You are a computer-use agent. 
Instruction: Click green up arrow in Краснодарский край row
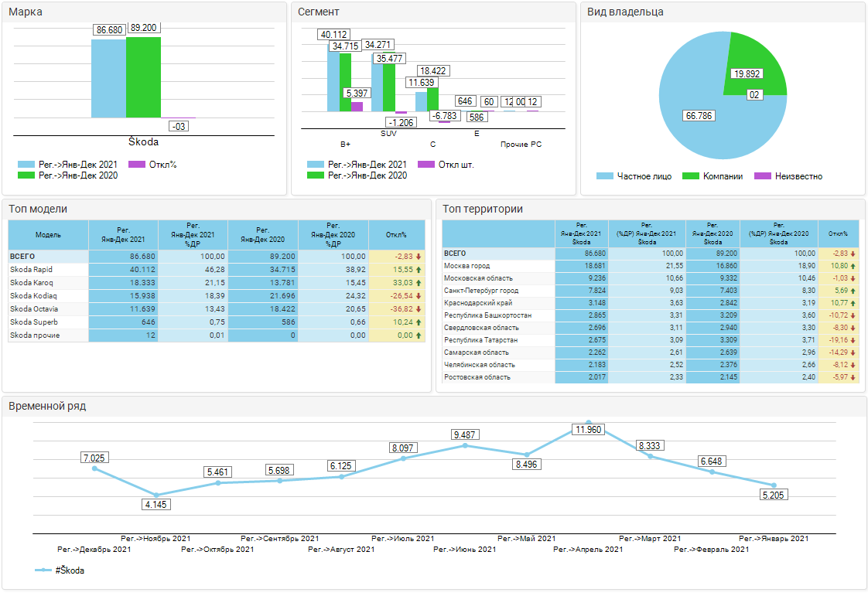point(853,303)
